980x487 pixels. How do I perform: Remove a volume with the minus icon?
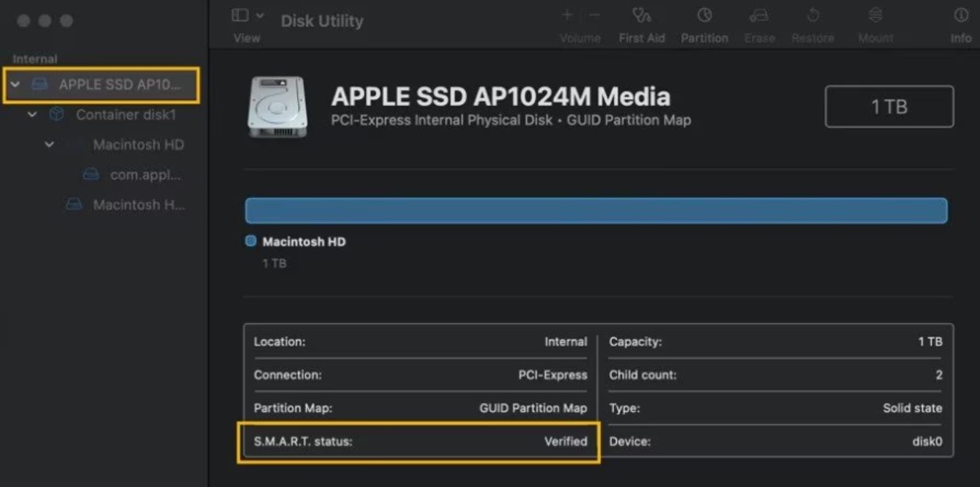coord(594,15)
